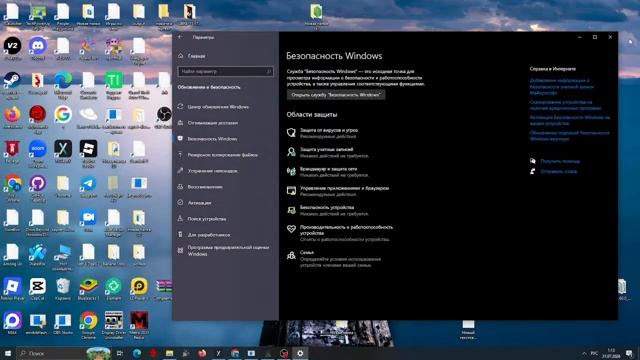640x360 pixels.
Task: Open help link Активация Безопасности Windows
Action: 570,120
